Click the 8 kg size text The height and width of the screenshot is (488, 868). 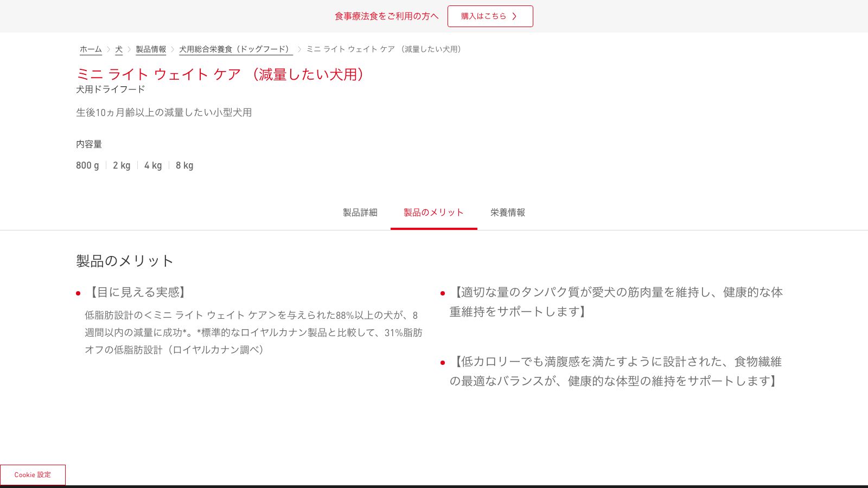point(184,165)
